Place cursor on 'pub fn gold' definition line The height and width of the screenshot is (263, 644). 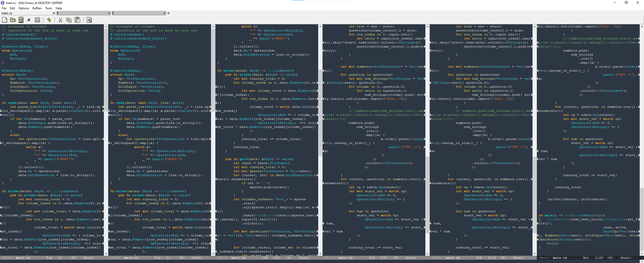click(x=259, y=159)
